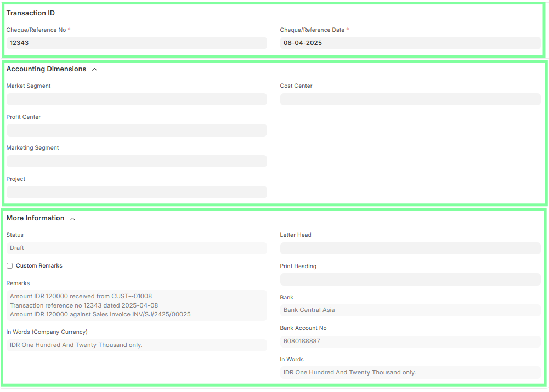The image size is (549, 392).
Task: Select the Bank Account No field
Action: pyautogui.click(x=410, y=342)
